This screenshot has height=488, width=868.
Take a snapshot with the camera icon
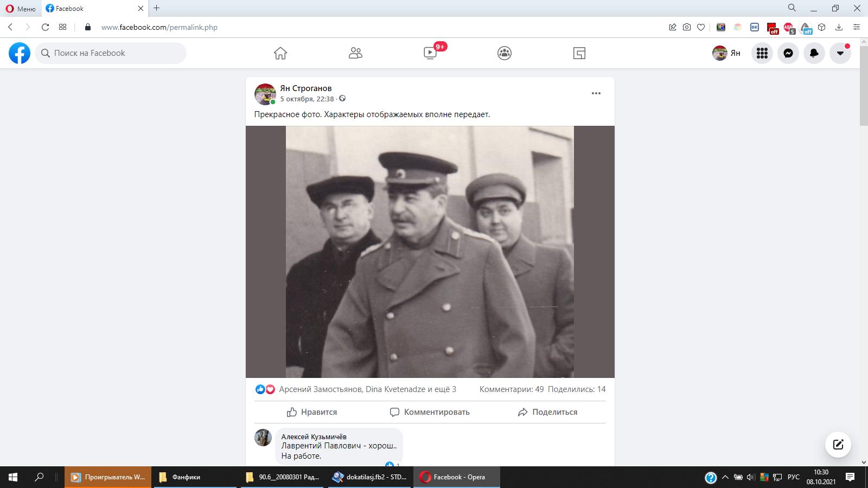coord(687,27)
